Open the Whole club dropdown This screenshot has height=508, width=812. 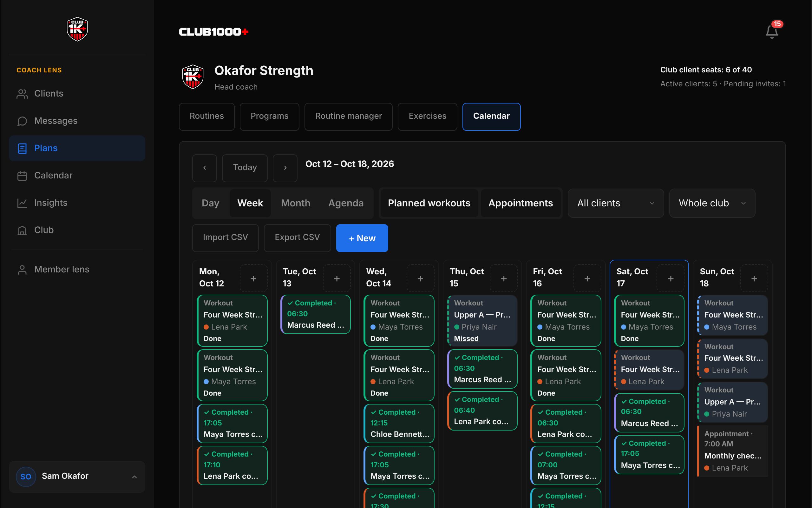pyautogui.click(x=712, y=203)
